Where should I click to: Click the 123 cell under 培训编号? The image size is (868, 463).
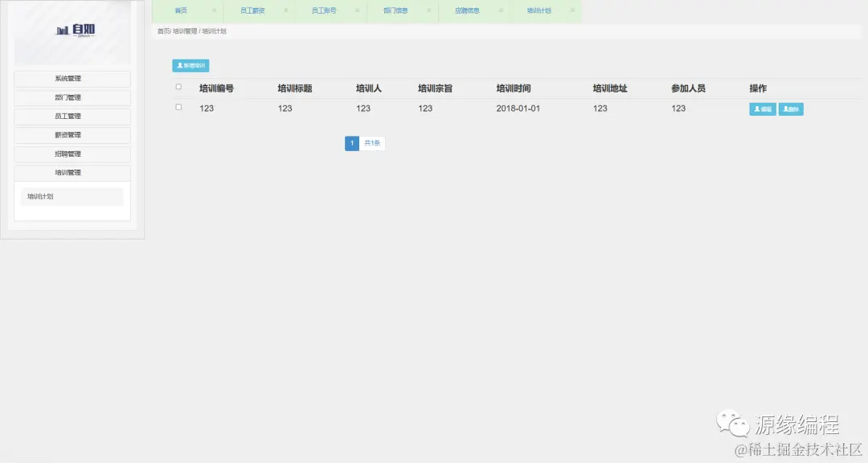[207, 109]
